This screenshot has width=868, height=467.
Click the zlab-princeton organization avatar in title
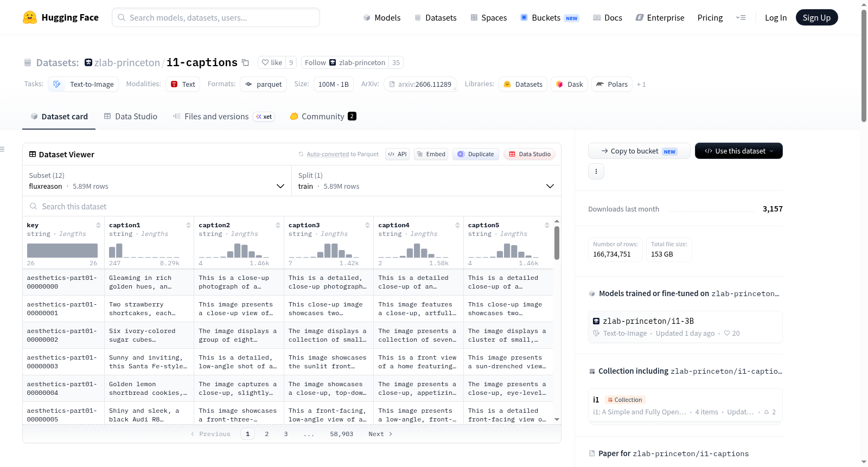(88, 62)
